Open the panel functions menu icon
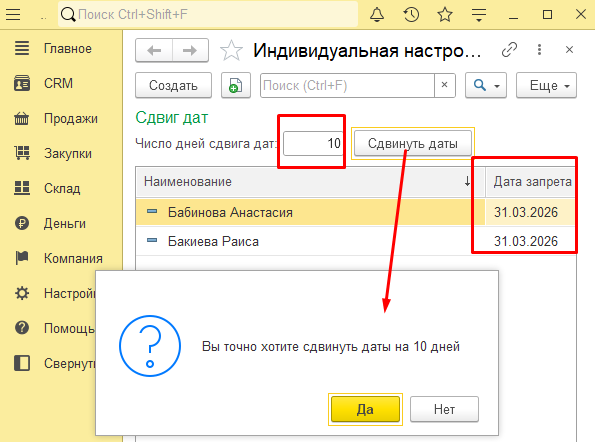 click(479, 15)
